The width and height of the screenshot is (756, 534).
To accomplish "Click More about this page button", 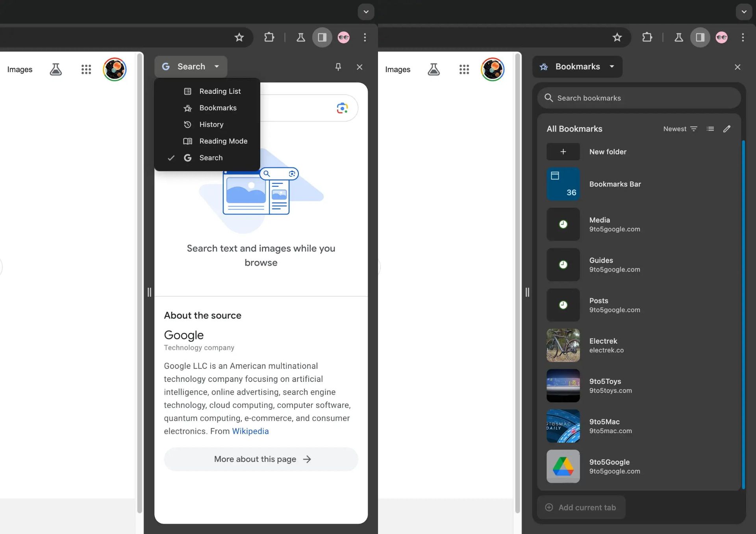I will pos(261,459).
